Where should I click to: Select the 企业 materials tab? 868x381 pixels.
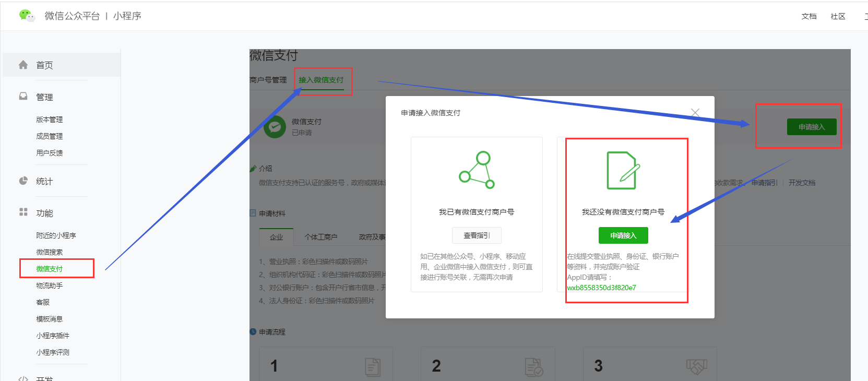pyautogui.click(x=277, y=237)
